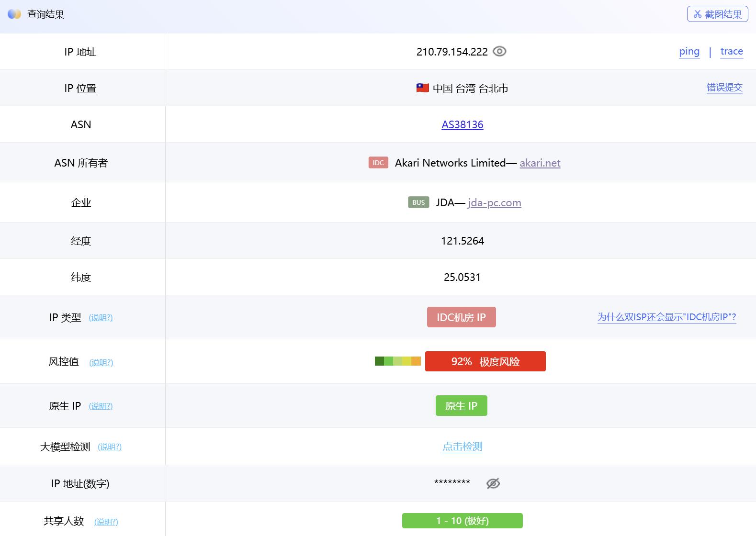
Task: Visit the akari.net link
Action: (540, 163)
